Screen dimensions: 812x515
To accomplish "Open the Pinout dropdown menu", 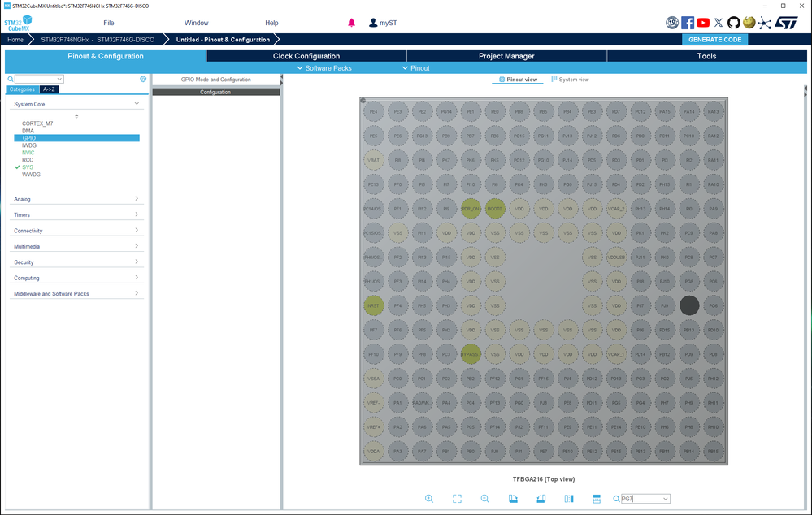I will pos(416,67).
